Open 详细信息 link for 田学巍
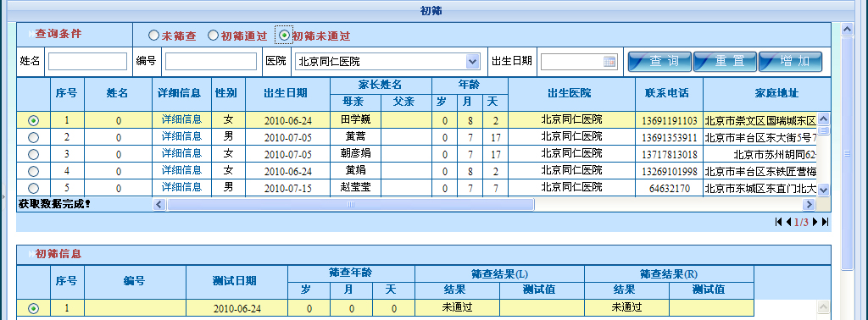 point(181,119)
